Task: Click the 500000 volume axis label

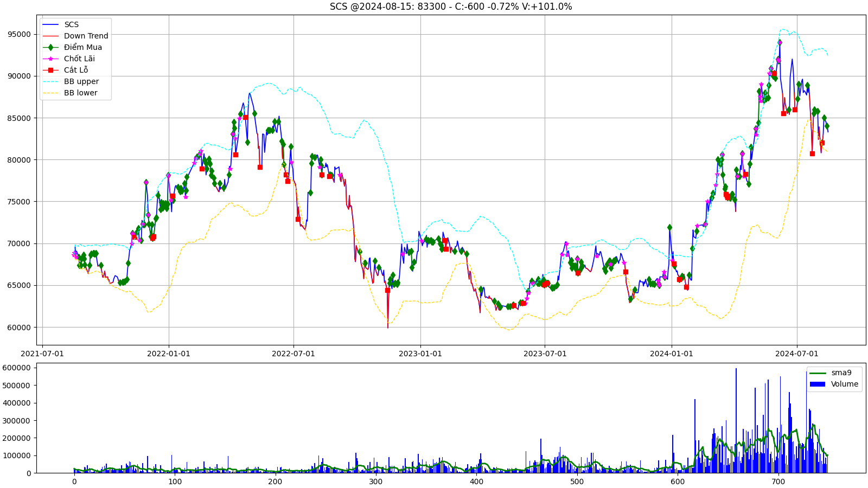Action: tap(17, 385)
